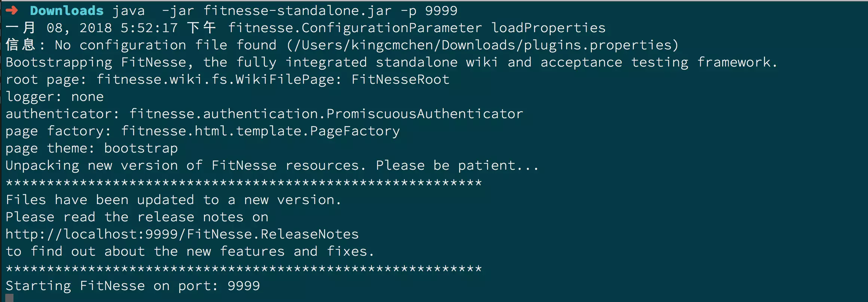Click the loadProperties text in first log line
The height and width of the screenshot is (302, 868).
click(x=548, y=28)
